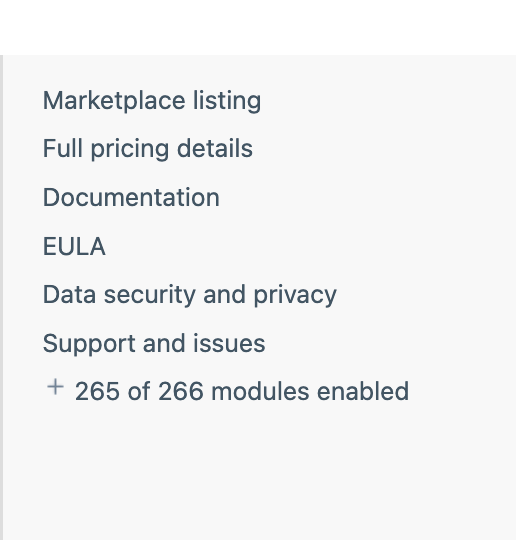Viewport: 516px width, 540px height.
Task: Read the end user license agreement (EULA)
Action: [x=74, y=246]
